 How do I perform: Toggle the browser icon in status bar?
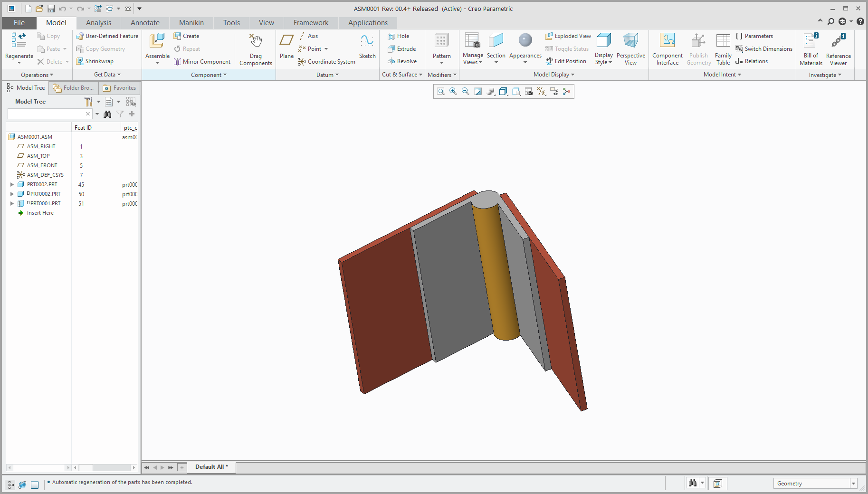[x=22, y=484]
